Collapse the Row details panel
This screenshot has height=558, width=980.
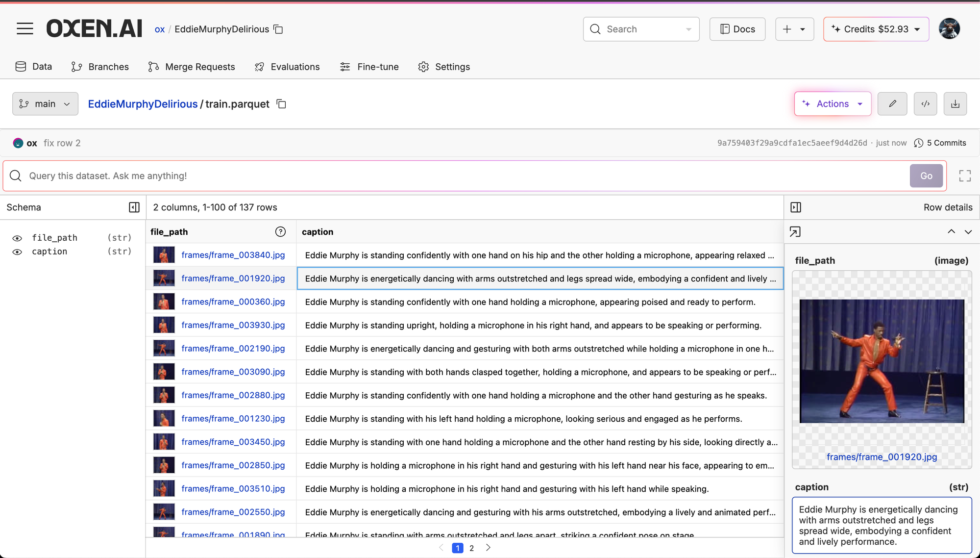point(796,207)
